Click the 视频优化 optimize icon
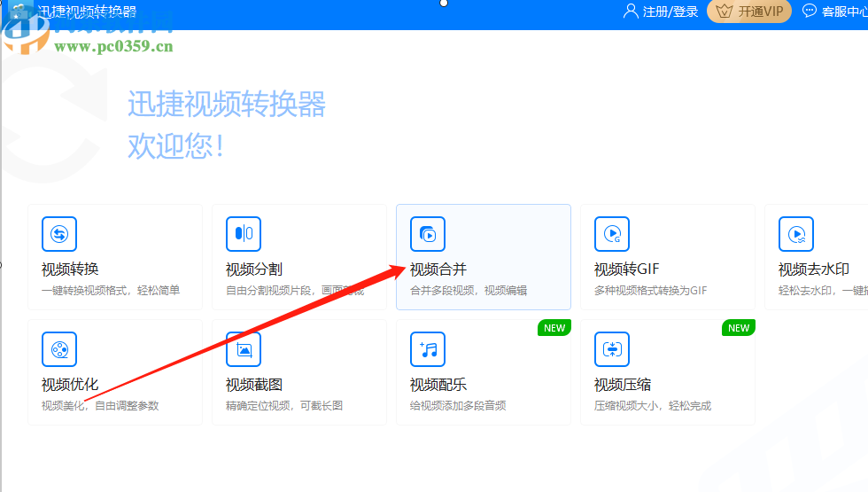Screen dimensions: 868x492 (x=59, y=349)
